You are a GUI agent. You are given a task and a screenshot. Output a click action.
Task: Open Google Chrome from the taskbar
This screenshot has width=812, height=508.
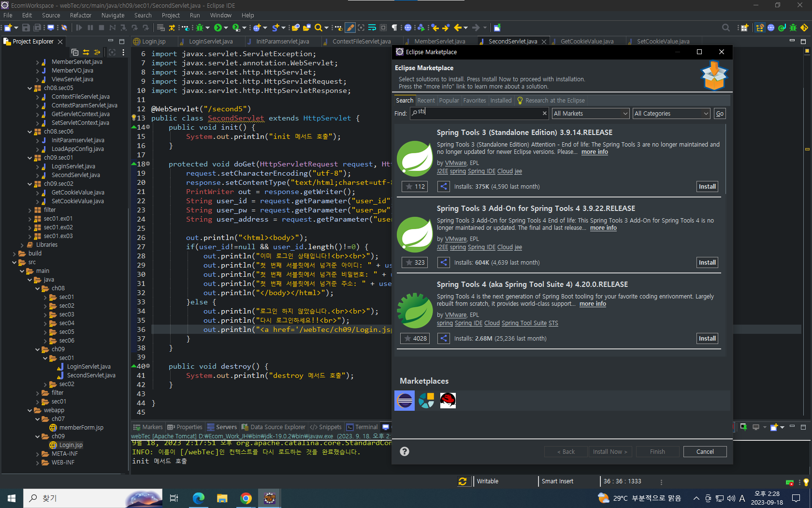pos(246,498)
